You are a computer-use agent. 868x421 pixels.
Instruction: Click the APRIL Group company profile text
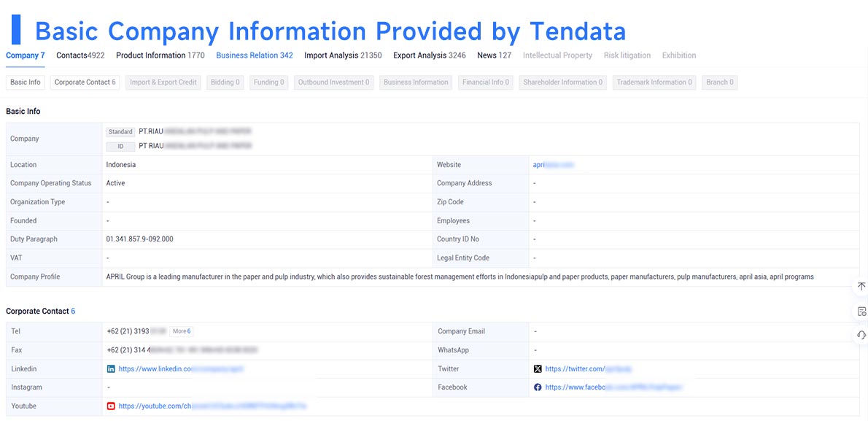(460, 277)
